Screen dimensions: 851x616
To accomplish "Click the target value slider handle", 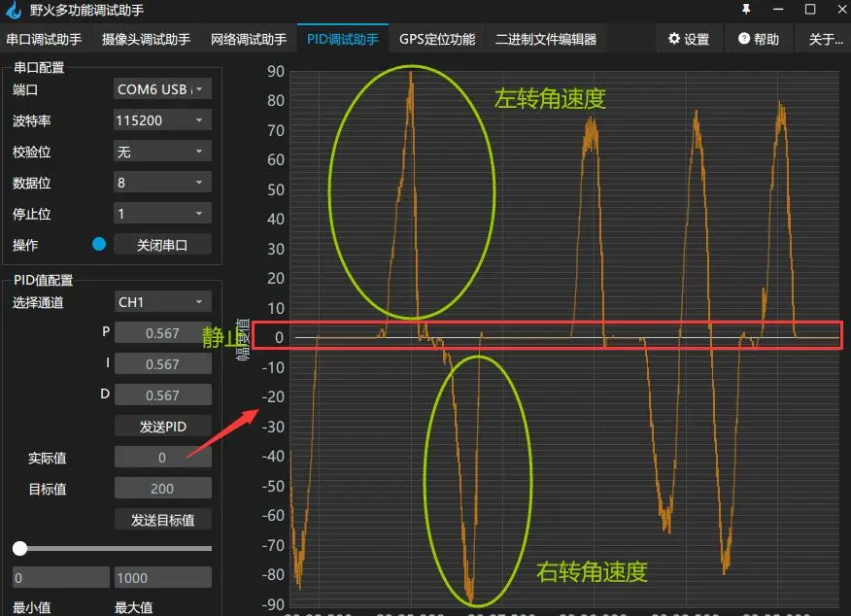I will (19, 548).
